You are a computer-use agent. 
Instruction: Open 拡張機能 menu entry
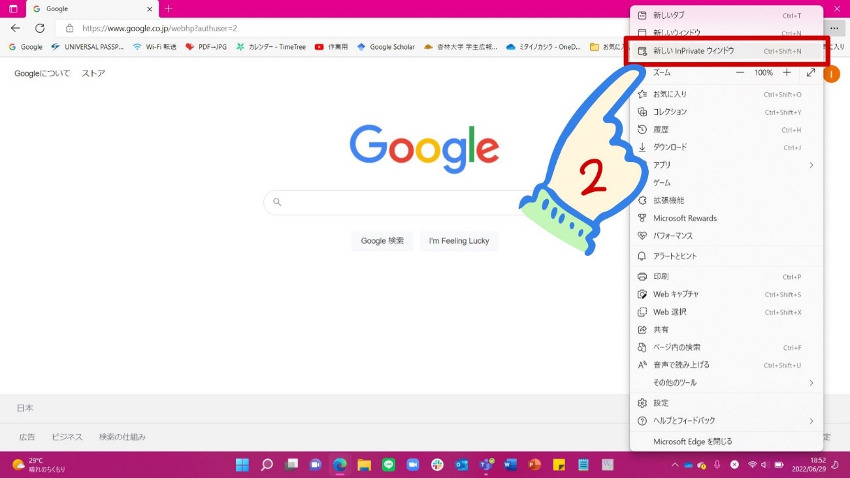coord(726,201)
